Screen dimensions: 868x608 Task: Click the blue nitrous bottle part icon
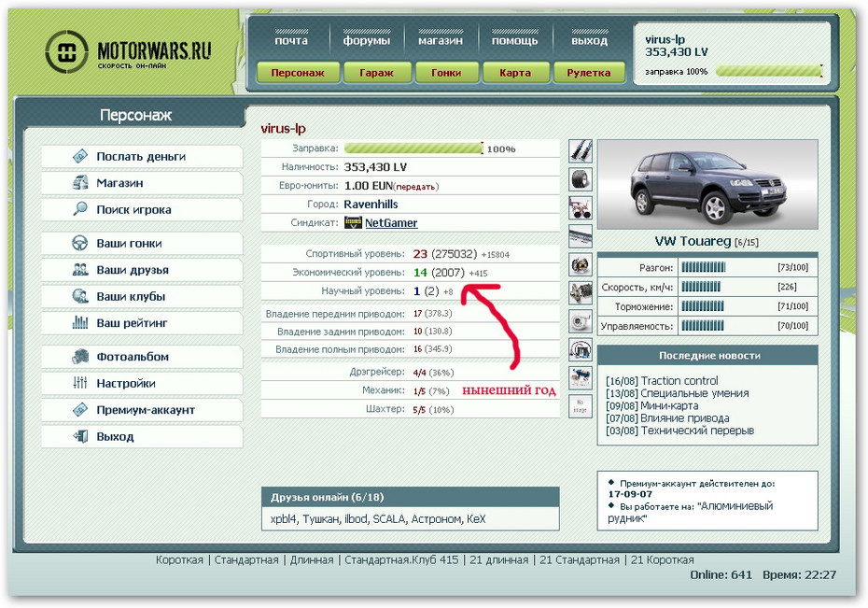[581, 378]
